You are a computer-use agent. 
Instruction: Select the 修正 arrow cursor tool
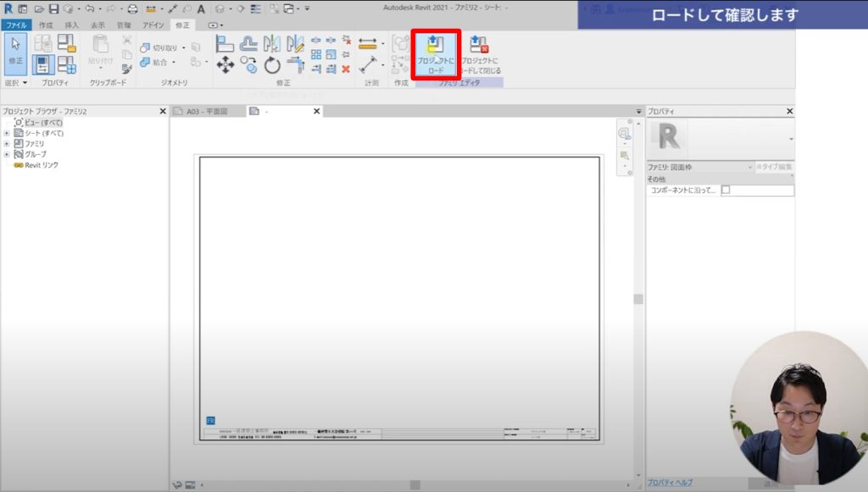(16, 52)
